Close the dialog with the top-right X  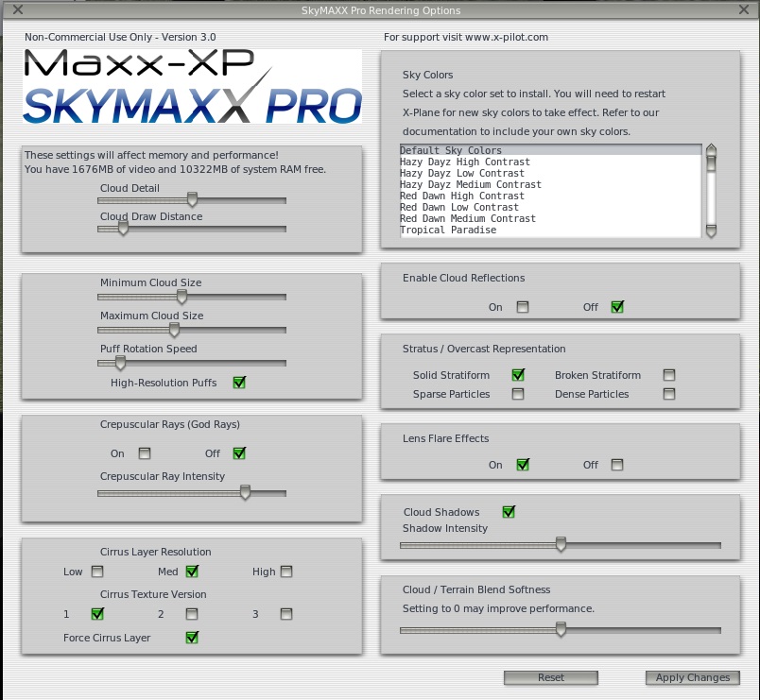coord(744,9)
